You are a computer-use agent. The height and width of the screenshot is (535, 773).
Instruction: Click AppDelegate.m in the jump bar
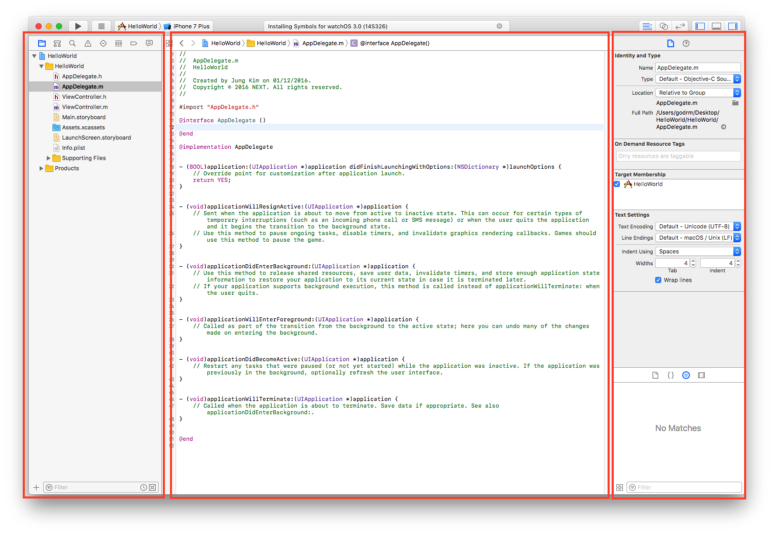click(322, 44)
